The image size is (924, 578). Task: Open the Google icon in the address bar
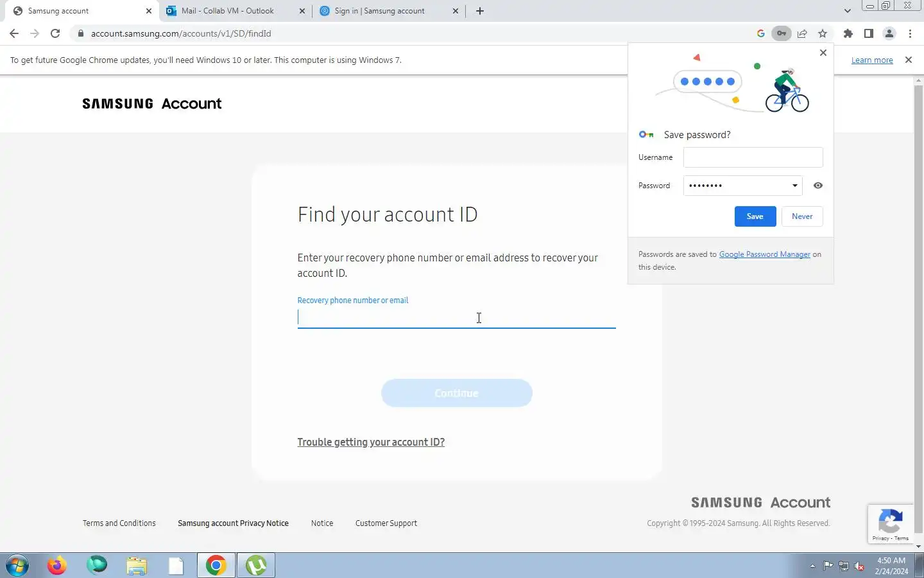761,33
